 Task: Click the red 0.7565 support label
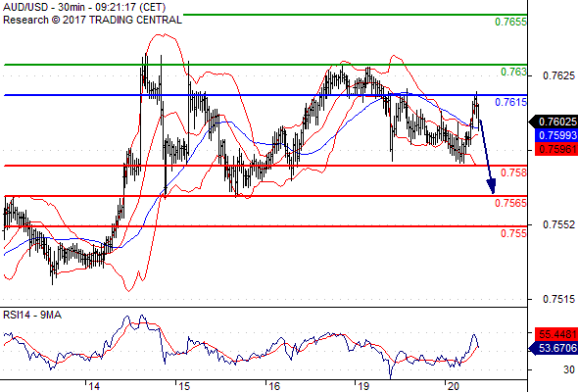pyautogui.click(x=510, y=203)
